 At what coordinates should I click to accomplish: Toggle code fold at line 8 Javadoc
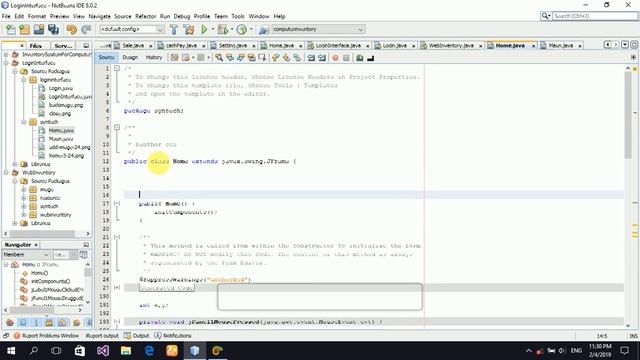click(117, 127)
